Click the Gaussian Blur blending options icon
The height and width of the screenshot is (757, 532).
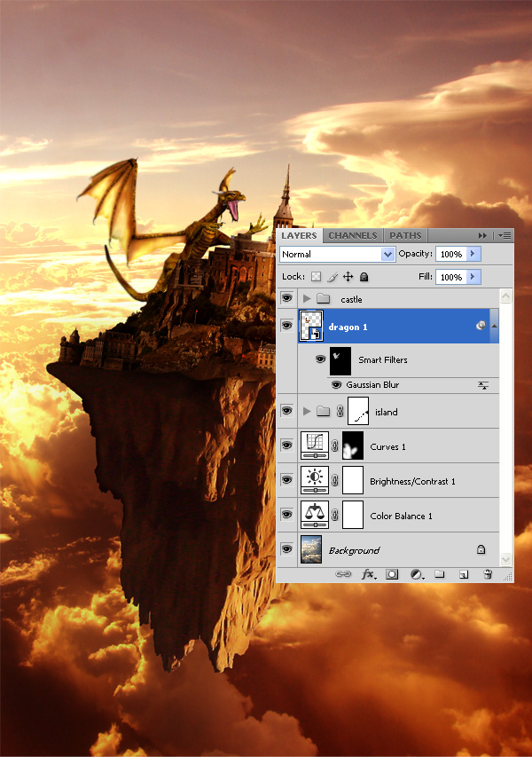[483, 385]
